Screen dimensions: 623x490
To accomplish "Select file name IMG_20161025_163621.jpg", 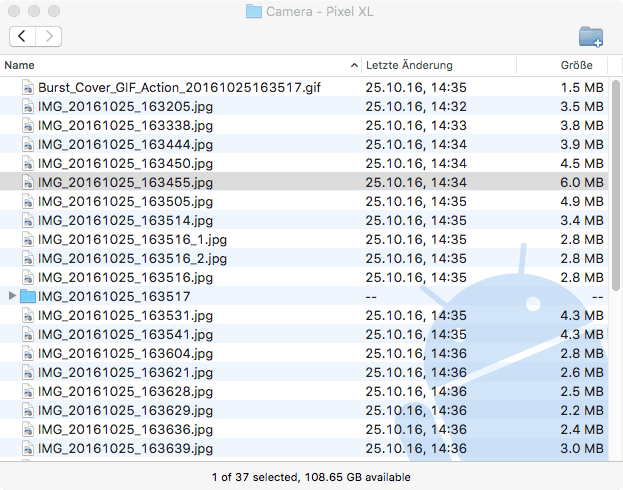I will pyautogui.click(x=126, y=372).
